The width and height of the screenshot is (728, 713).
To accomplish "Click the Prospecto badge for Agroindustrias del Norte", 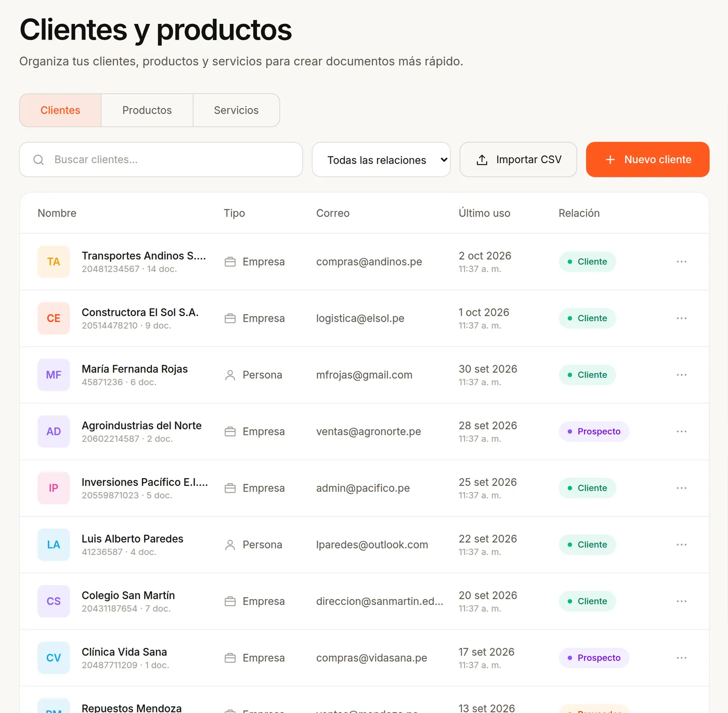I will (594, 431).
